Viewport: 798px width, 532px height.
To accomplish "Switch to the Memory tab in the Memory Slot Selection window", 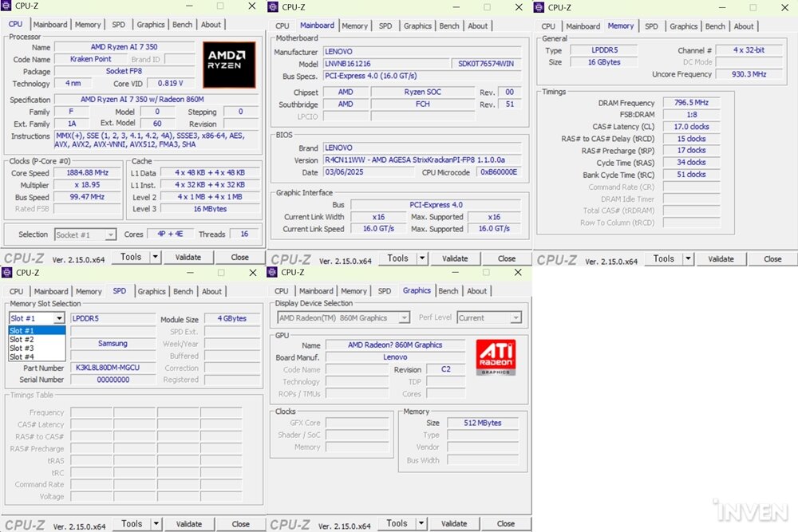I will click(x=89, y=291).
